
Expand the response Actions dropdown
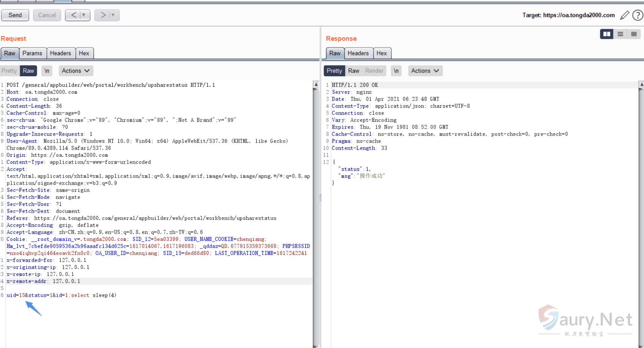425,71
